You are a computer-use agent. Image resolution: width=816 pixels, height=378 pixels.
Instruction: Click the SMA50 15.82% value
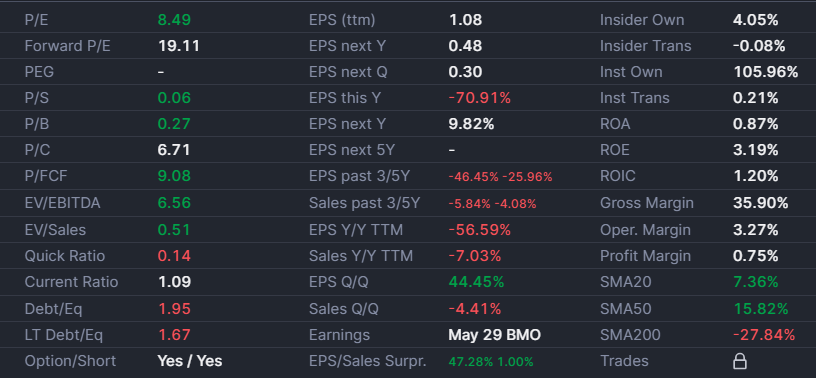point(761,309)
